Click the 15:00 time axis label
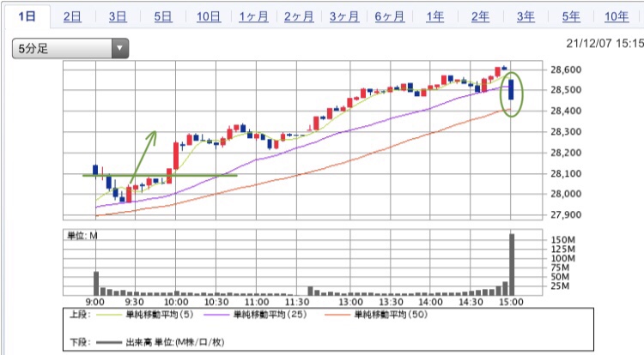Screen dimensions: 644x355 (x=511, y=302)
